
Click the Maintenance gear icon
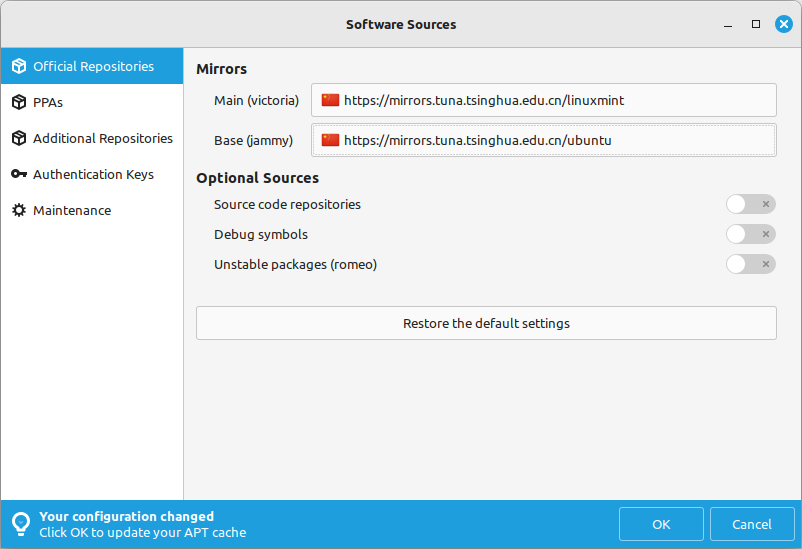point(18,211)
